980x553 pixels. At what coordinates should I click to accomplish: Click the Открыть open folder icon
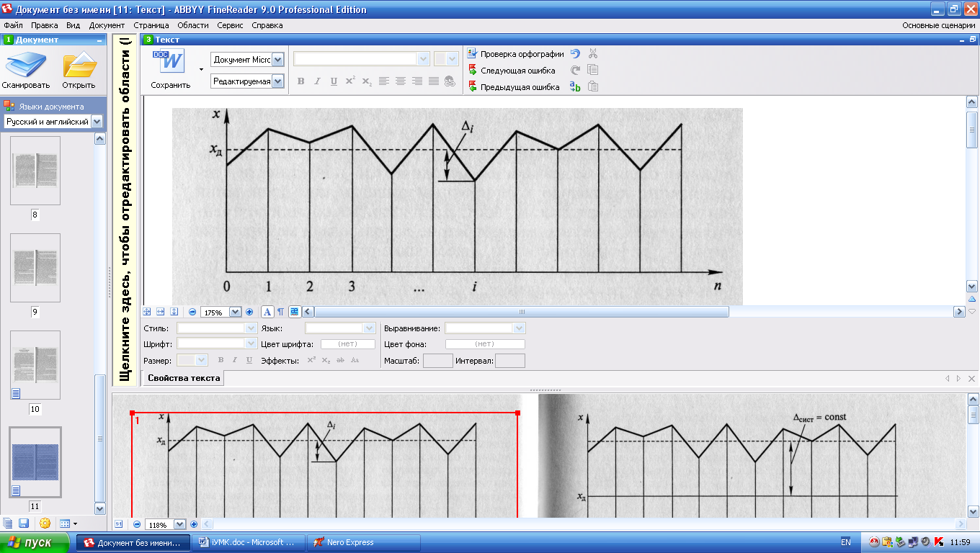[x=79, y=66]
